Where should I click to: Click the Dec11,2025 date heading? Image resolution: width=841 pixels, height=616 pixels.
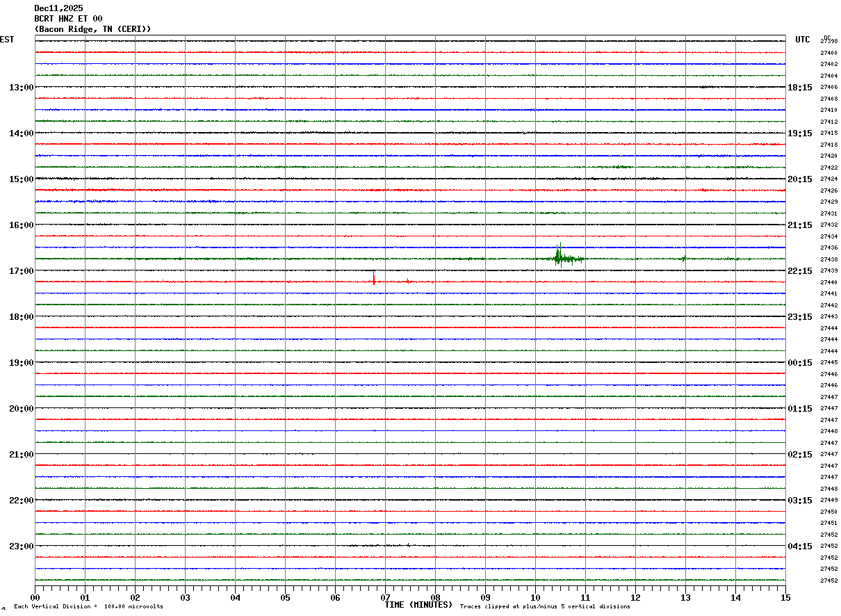point(58,8)
